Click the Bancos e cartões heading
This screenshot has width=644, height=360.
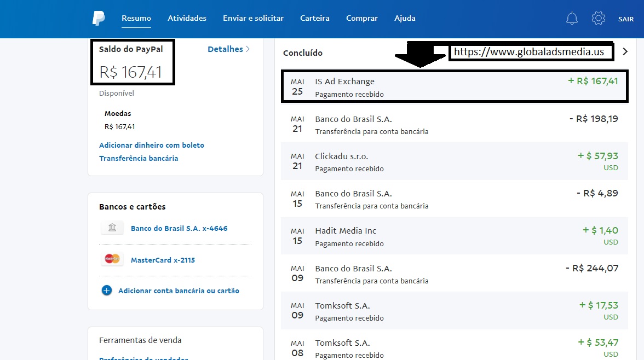[x=133, y=207]
